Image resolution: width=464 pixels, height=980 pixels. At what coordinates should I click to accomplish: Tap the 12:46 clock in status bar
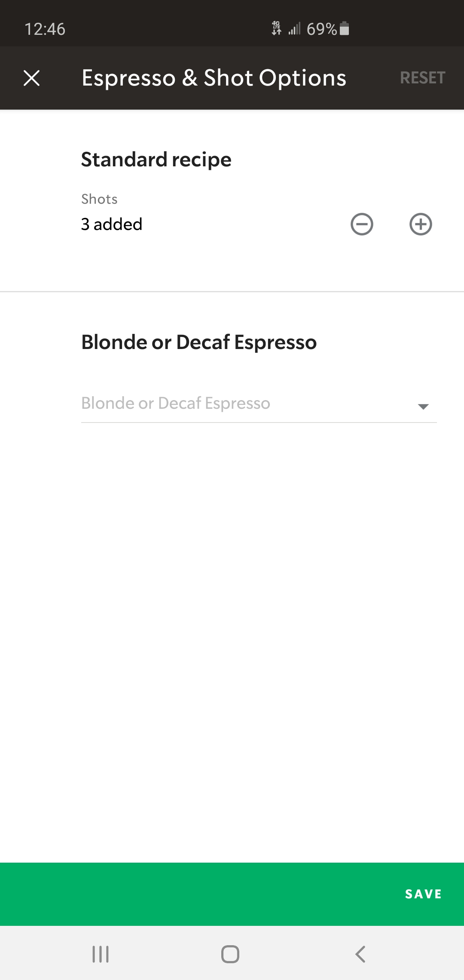pos(45,29)
